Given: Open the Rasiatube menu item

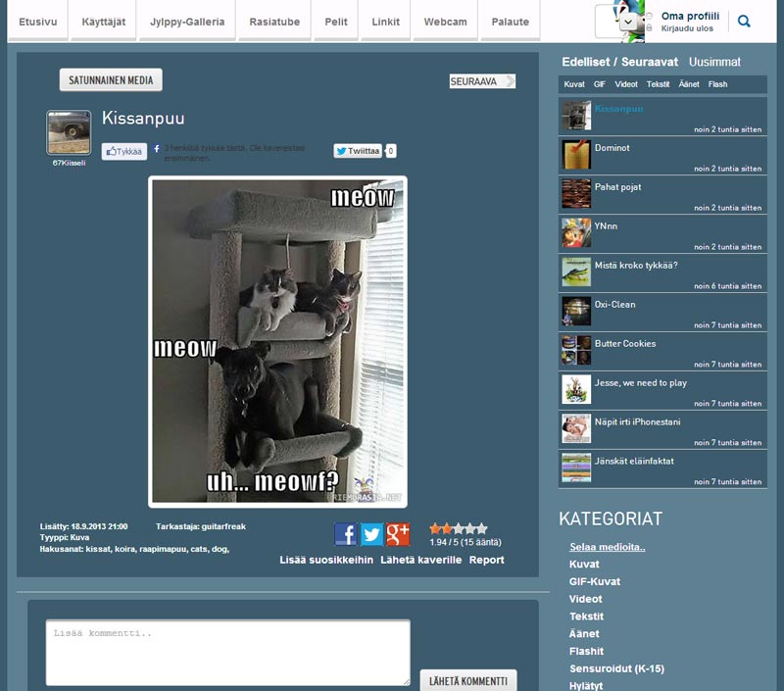Looking at the screenshot, I should 274,22.
